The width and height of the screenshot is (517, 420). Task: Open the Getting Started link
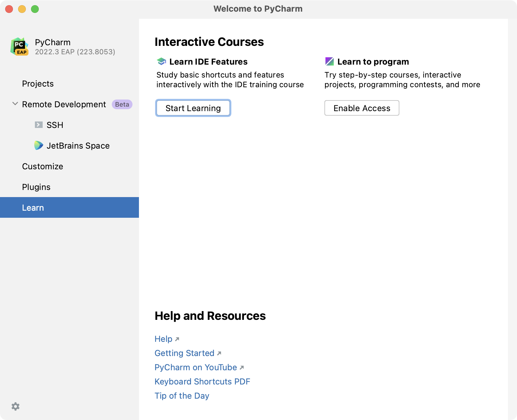(185, 353)
